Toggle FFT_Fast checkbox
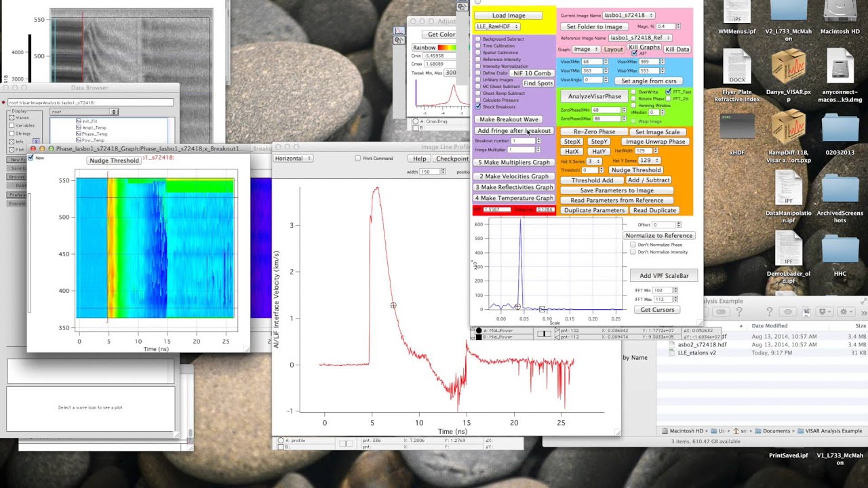The width and height of the screenshot is (868, 488). coord(668,91)
